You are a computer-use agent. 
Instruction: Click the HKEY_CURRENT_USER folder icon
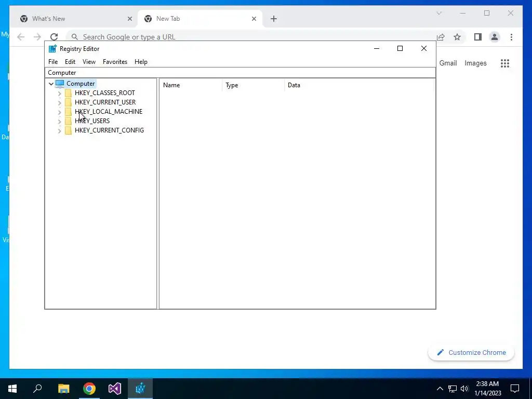[x=68, y=102]
